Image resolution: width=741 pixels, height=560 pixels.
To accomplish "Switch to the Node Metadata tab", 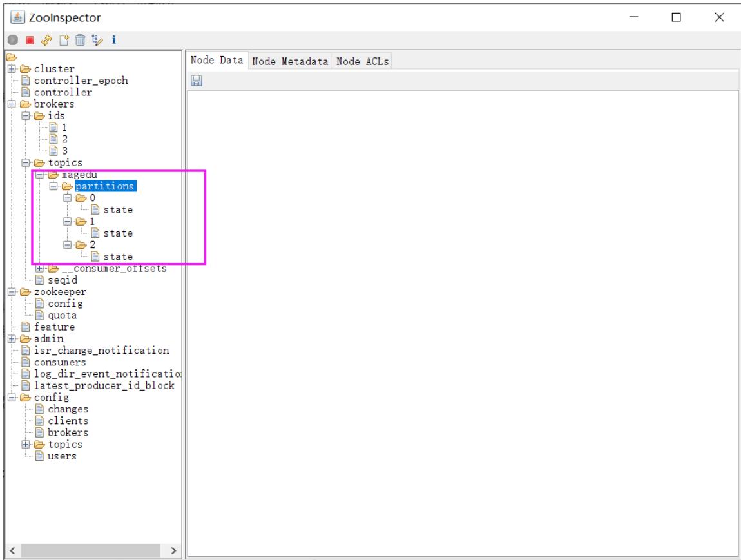I will (290, 61).
